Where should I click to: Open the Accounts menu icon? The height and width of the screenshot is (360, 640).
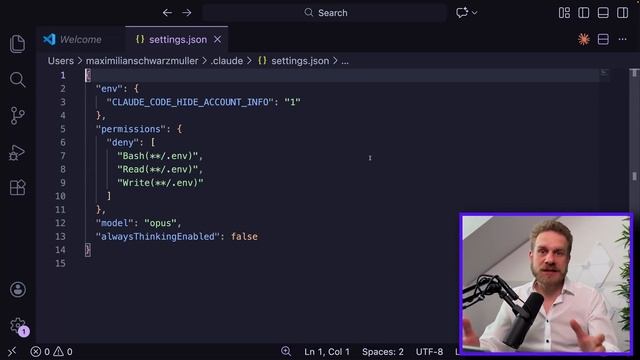[18, 290]
